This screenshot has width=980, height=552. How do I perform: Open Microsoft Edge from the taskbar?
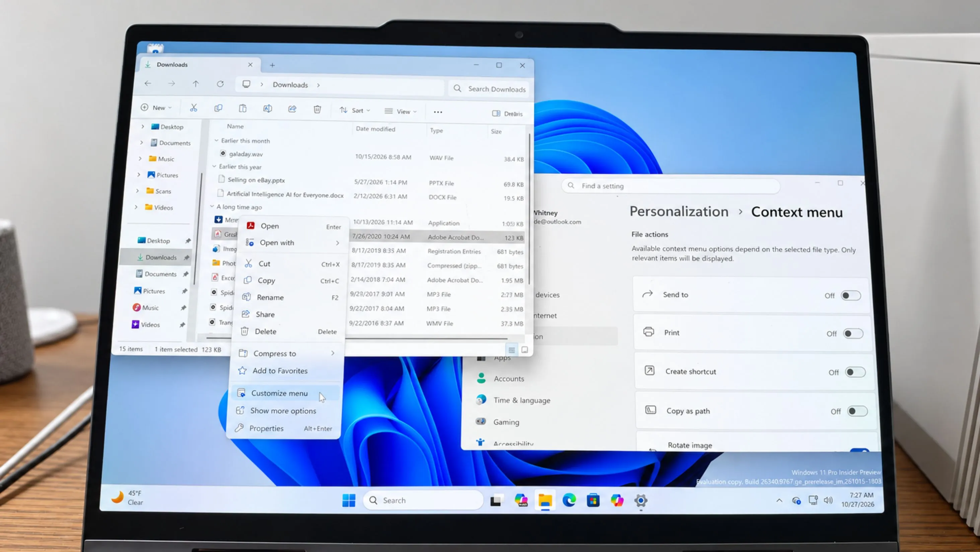coord(569,500)
